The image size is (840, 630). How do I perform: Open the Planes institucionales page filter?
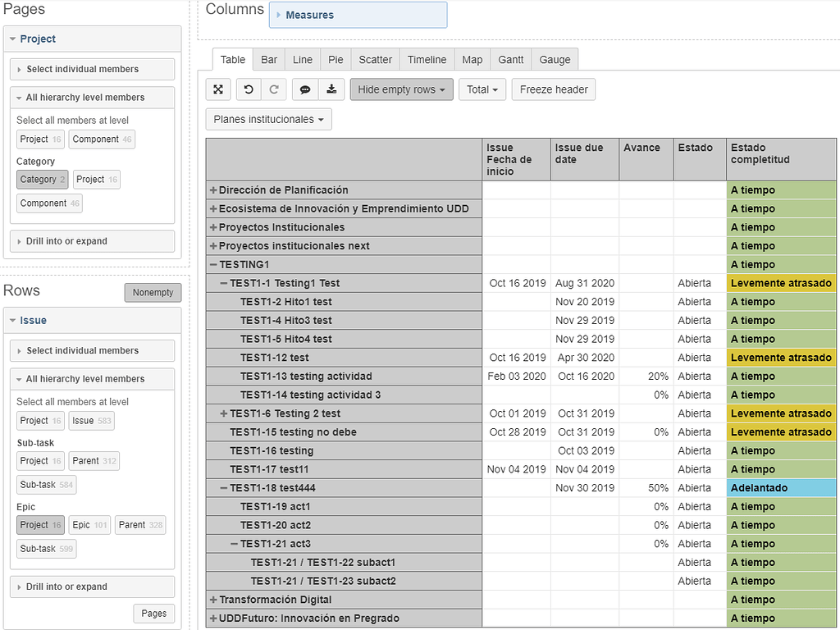[x=268, y=119]
